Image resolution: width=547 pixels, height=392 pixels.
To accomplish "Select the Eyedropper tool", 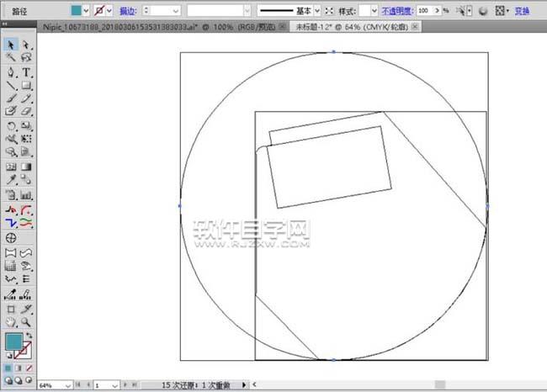I will (x=11, y=180).
